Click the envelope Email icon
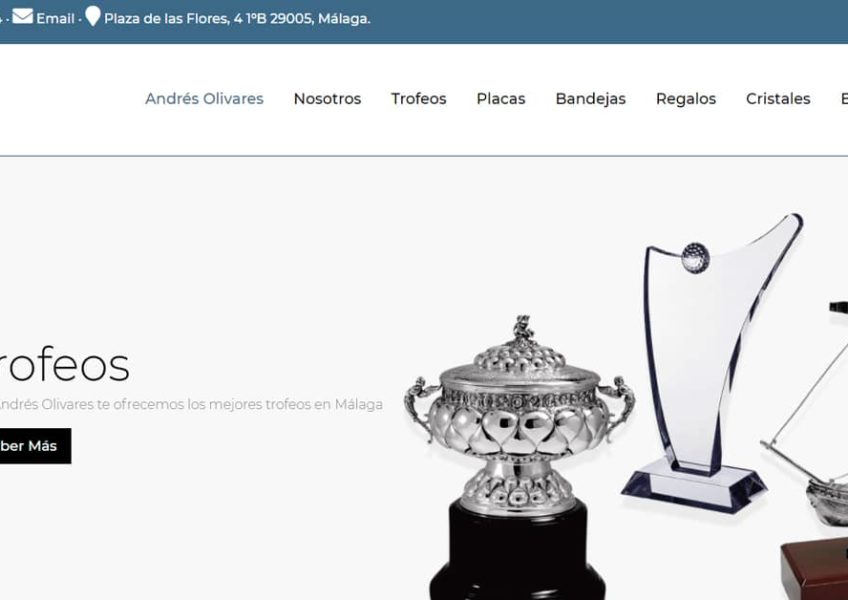Viewport: 848px width, 600px height. tap(23, 17)
